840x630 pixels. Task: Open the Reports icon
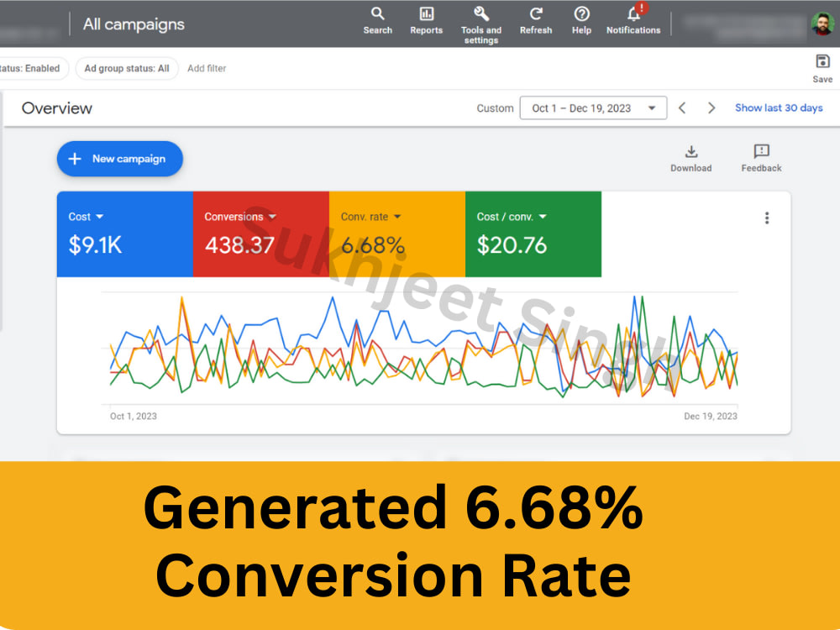[427, 22]
